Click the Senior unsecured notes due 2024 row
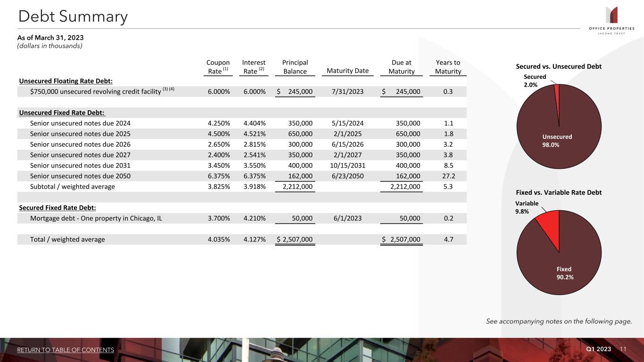This screenshot has height=362, width=644. tap(80, 123)
